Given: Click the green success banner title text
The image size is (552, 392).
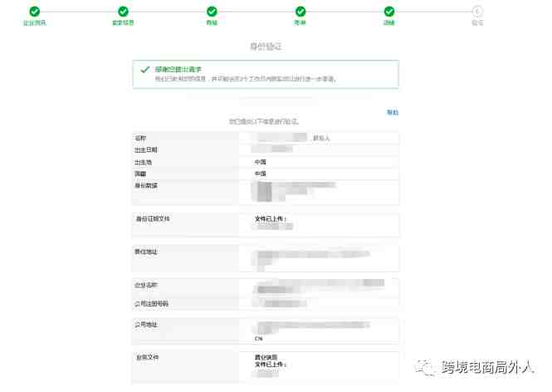Looking at the screenshot, I should [178, 70].
